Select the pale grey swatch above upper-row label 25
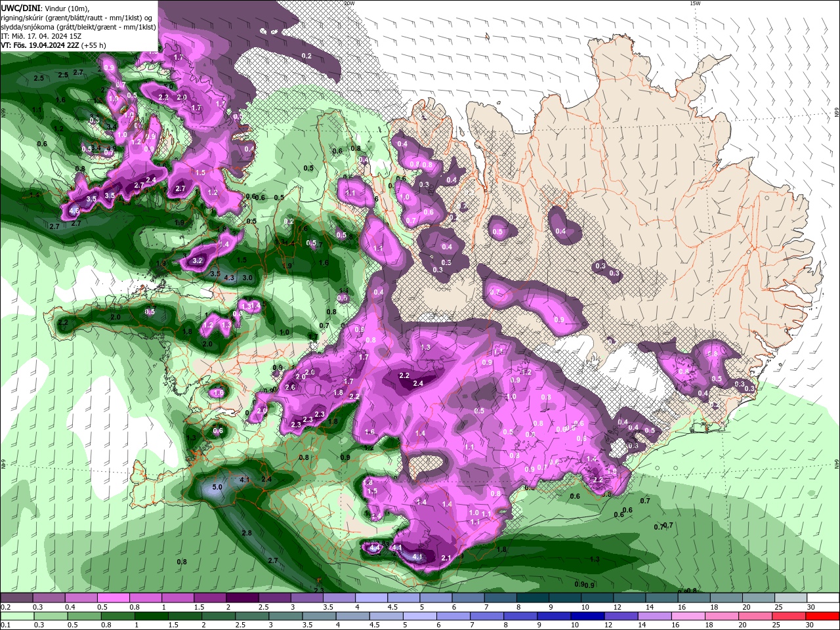The image size is (840, 630). [x=791, y=598]
